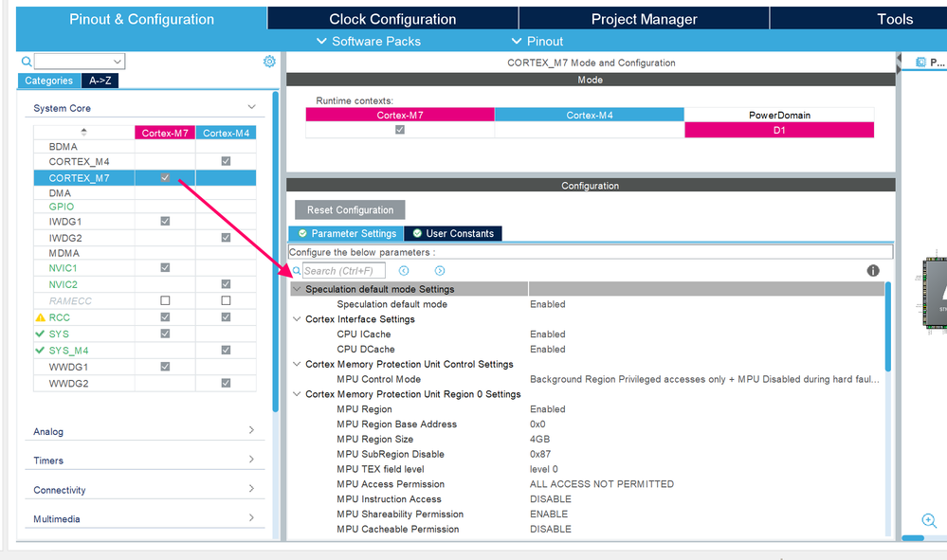Click the parameter list vertical scrollbar

click(888, 326)
